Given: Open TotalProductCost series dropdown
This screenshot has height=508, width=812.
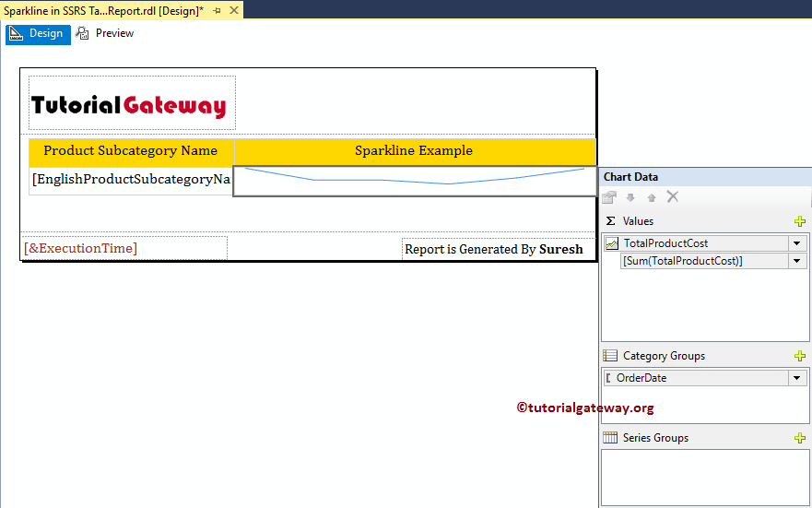Looking at the screenshot, I should click(797, 243).
